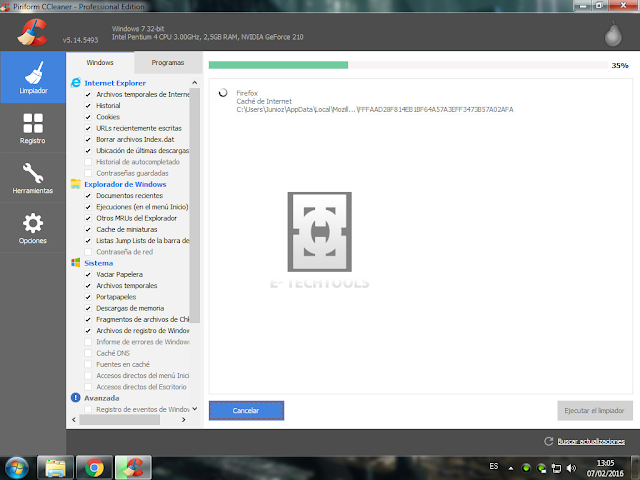This screenshot has width=640, height=480.
Task: Click 'Descargas de memoria' row
Action: click(x=130, y=308)
